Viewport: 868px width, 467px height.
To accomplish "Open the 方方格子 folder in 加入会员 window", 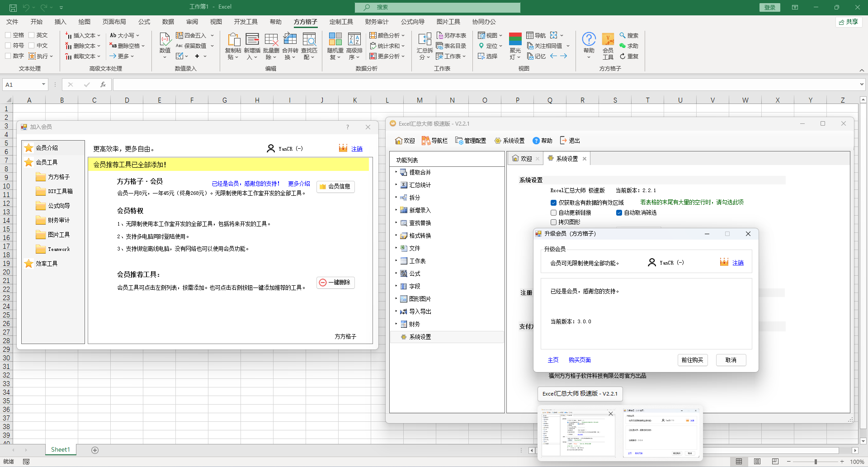I will pyautogui.click(x=53, y=177).
